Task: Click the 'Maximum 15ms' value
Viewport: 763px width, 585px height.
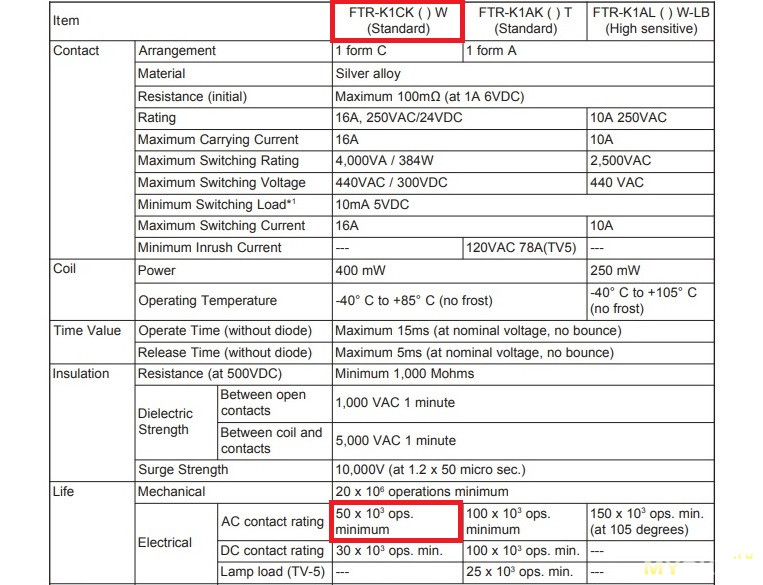Action: [523, 331]
